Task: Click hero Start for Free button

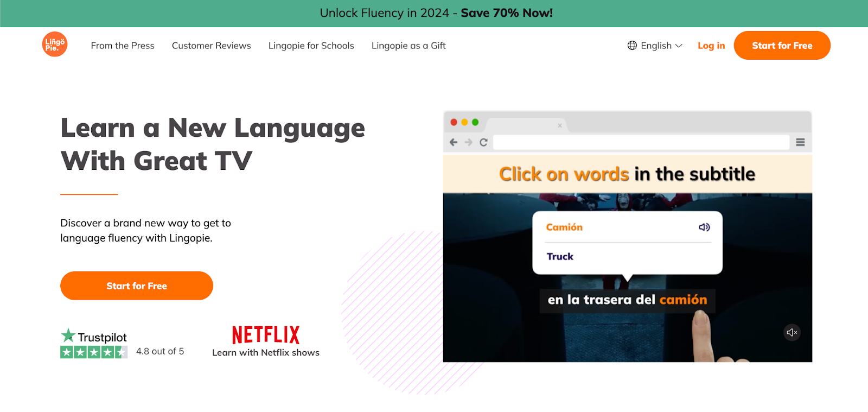Action: tap(137, 286)
